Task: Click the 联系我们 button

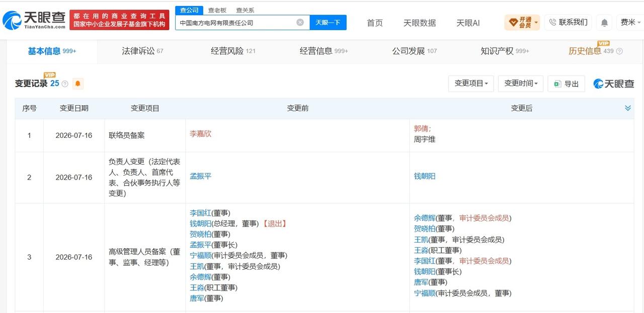Action: (x=568, y=22)
